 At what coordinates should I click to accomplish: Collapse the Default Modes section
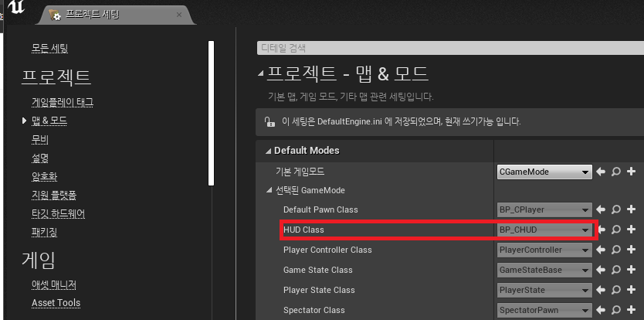(x=268, y=151)
